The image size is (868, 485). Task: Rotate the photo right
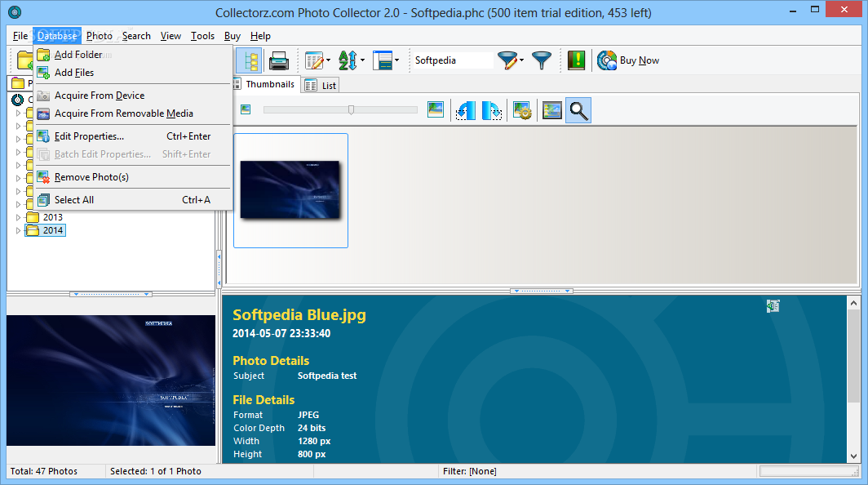point(492,110)
